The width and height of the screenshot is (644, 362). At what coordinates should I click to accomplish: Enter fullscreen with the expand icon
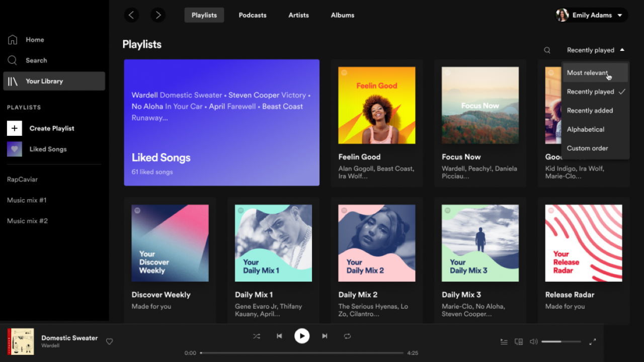592,341
